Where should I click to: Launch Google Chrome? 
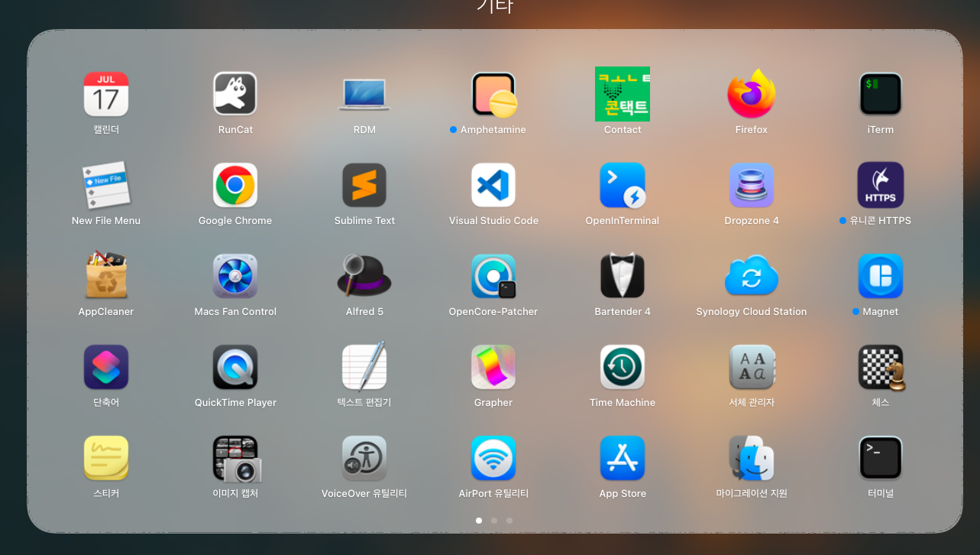[x=235, y=185]
